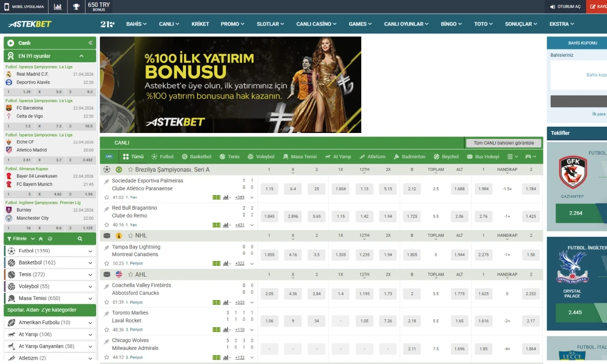The width and height of the screenshot is (607, 364).
Task: Select the At Yarışı filter in the live bar
Action: click(337, 157)
